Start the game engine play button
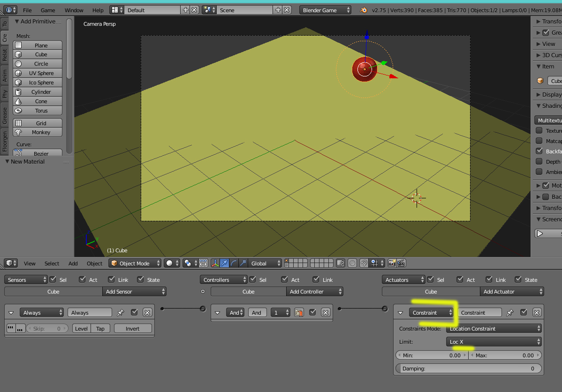Viewport: 562px width, 392px height. point(540,234)
